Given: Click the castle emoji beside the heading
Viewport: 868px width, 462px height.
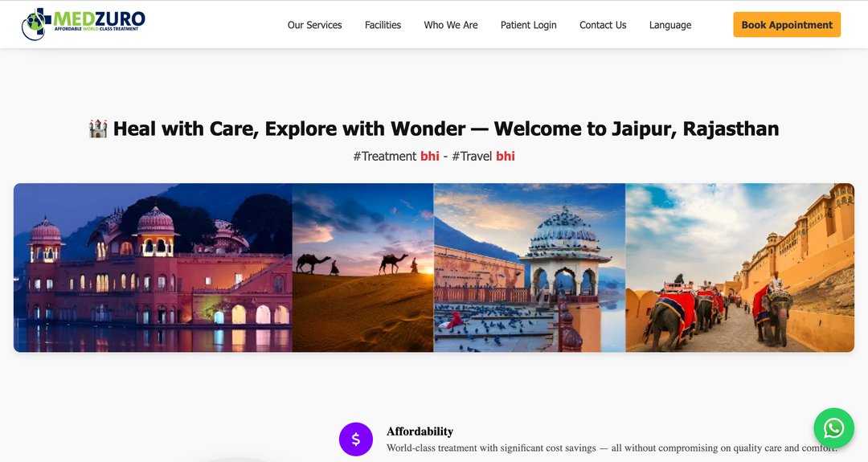Looking at the screenshot, I should click(98, 129).
